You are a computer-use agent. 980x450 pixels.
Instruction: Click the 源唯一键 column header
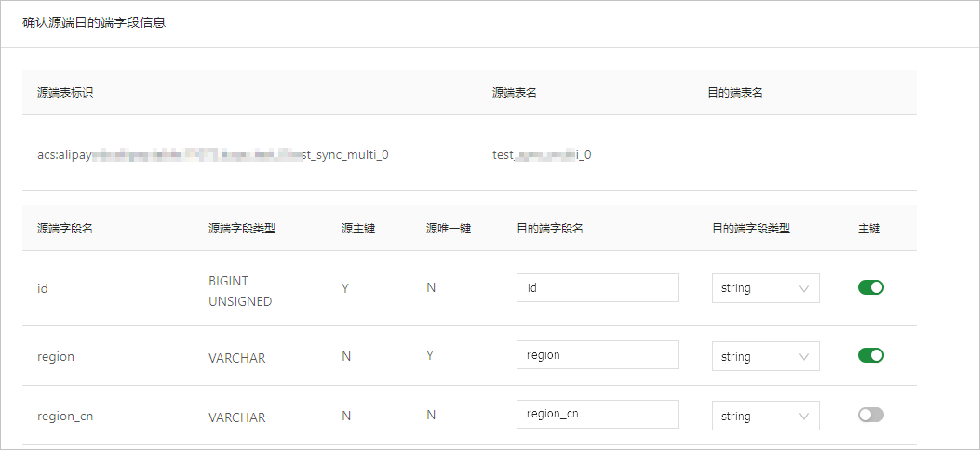click(x=449, y=229)
